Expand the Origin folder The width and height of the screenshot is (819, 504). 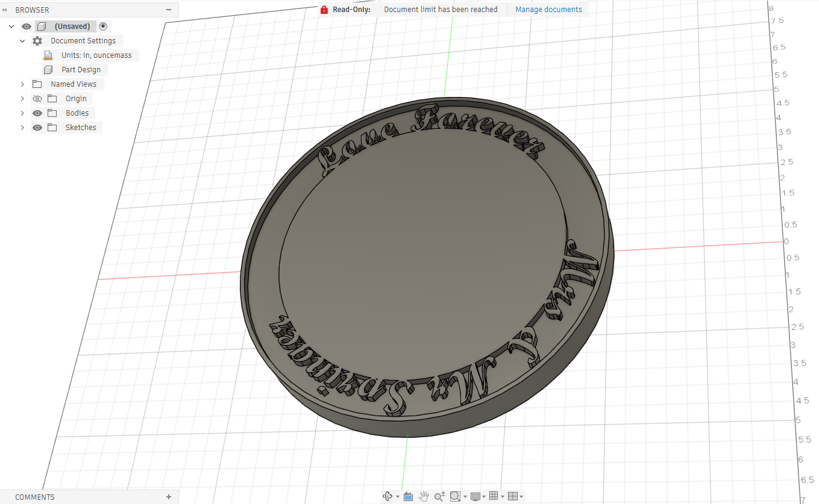coord(22,99)
